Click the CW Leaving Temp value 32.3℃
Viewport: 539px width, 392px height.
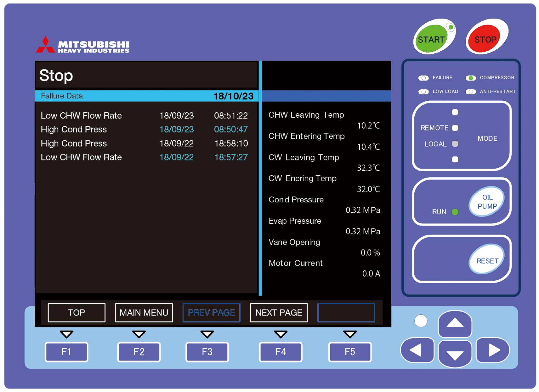[368, 168]
